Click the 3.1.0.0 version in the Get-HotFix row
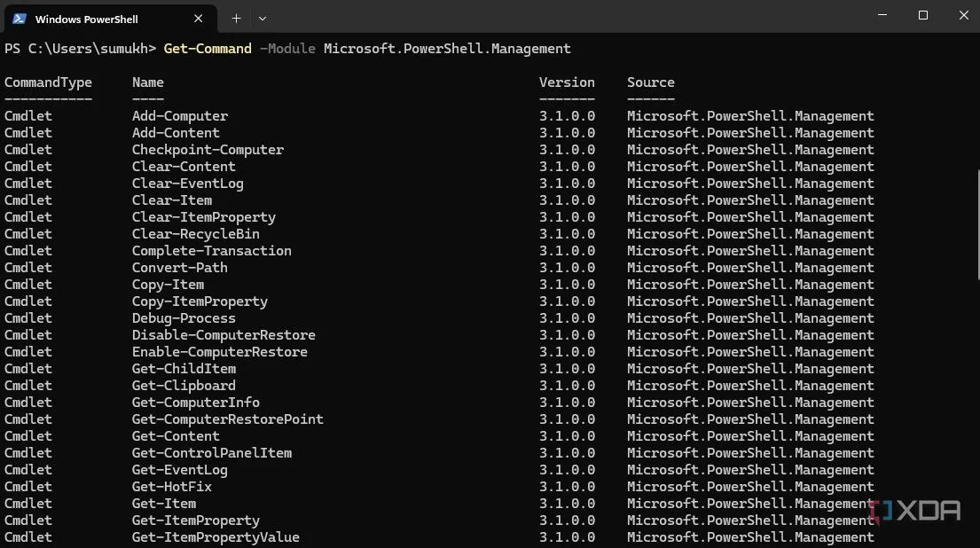The width and height of the screenshot is (980, 548). 567,488
